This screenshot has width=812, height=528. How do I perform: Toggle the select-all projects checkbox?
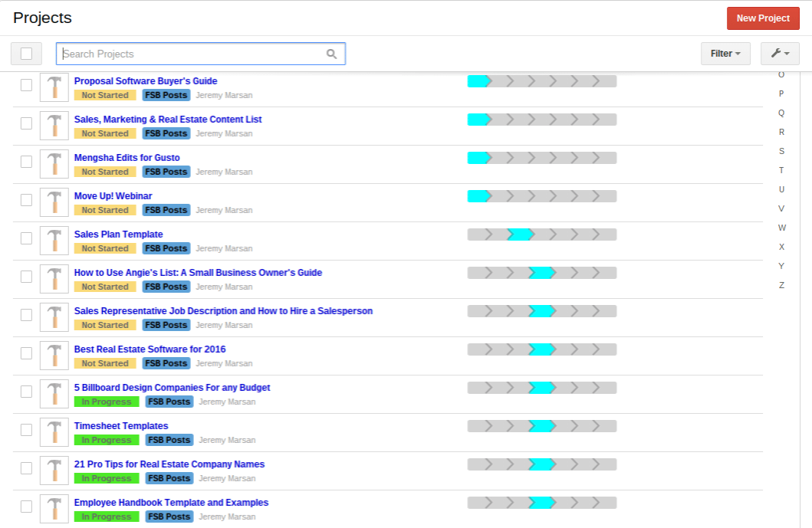click(x=26, y=54)
